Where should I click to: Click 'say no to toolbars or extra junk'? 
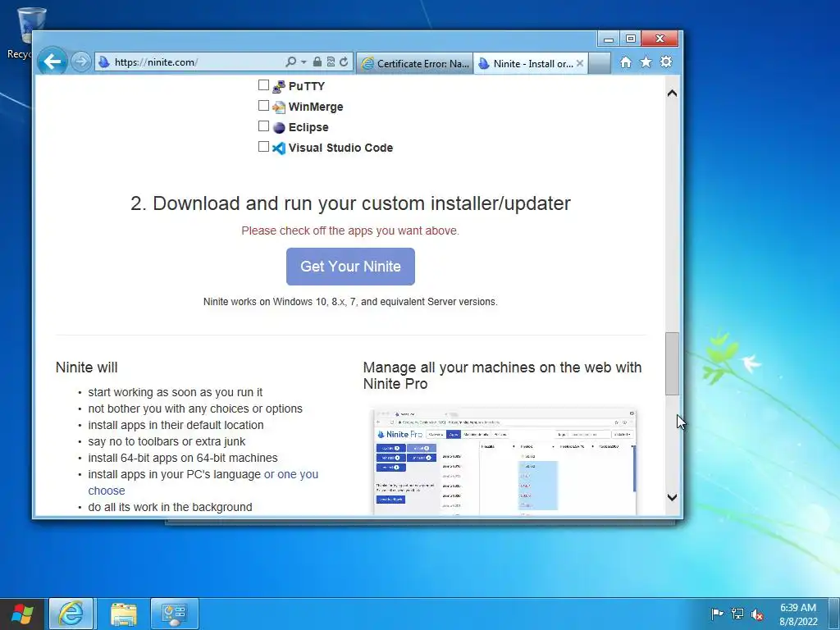pyautogui.click(x=167, y=441)
